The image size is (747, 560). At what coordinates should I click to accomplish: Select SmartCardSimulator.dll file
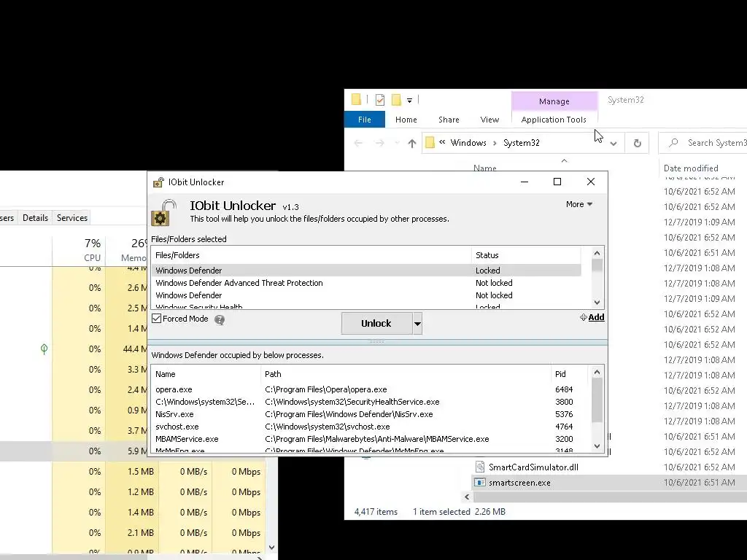(x=533, y=467)
